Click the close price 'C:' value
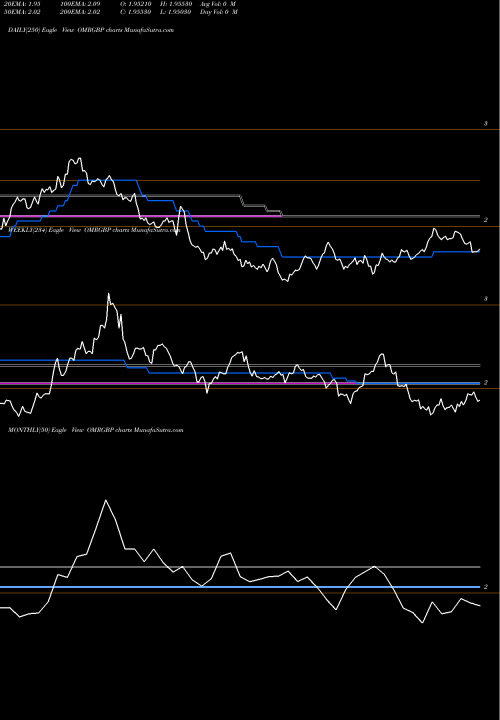Image resolution: width=500 pixels, height=720 pixels. (136, 12)
